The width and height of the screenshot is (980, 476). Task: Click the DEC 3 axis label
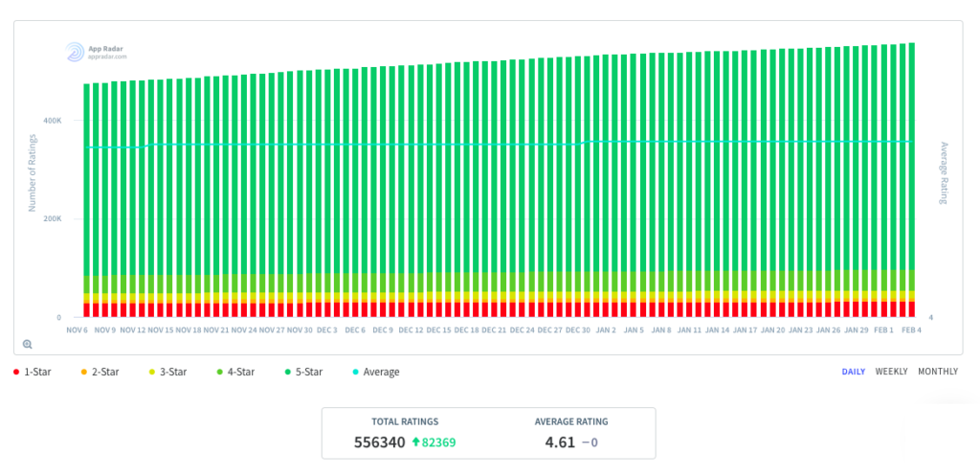pyautogui.click(x=326, y=329)
